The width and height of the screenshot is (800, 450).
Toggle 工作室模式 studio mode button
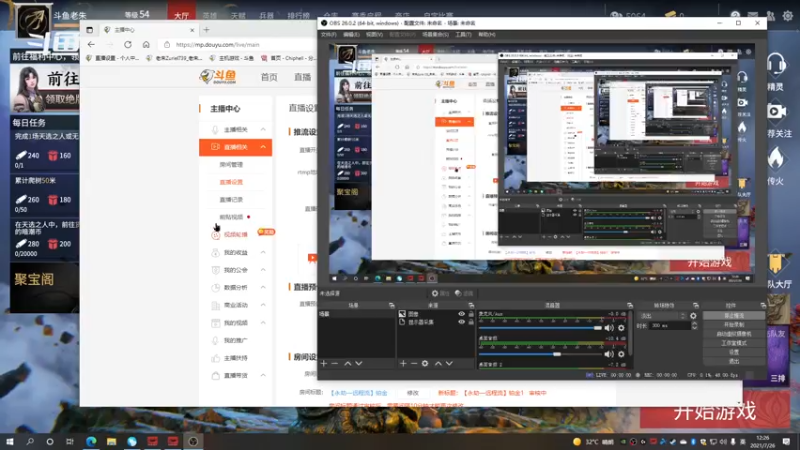coord(734,343)
